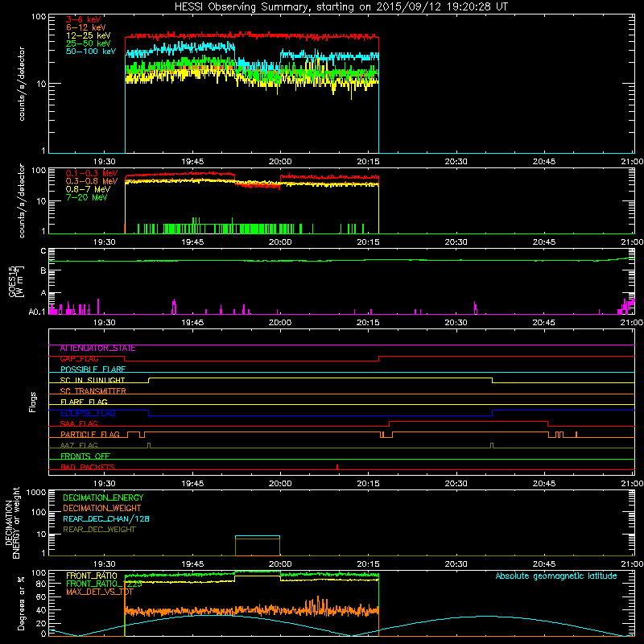Select the 0.1-0.3 MeV legend label

[x=92, y=173]
